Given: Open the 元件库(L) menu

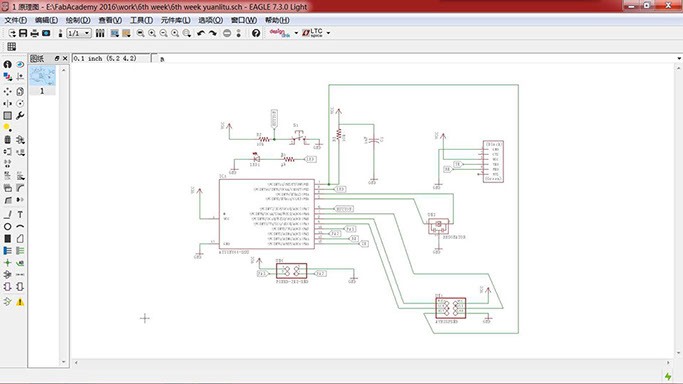Looking at the screenshot, I should pyautogui.click(x=176, y=20).
